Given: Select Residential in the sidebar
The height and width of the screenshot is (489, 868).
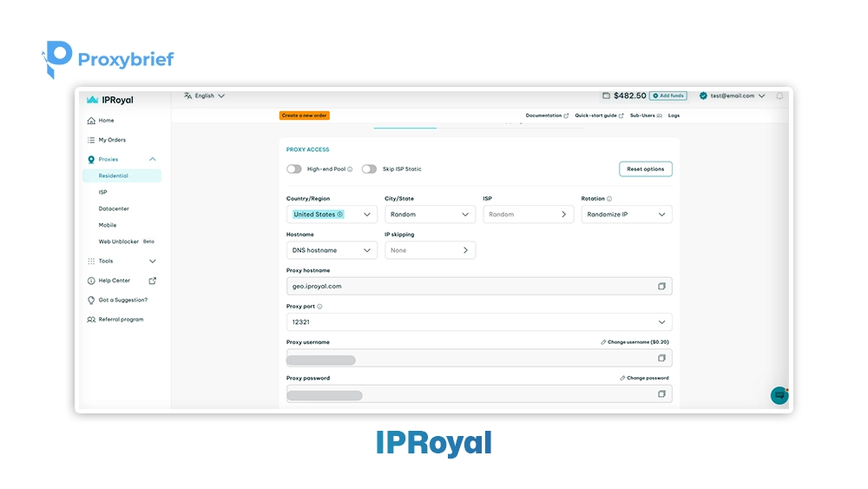Looking at the screenshot, I should coord(122,176).
